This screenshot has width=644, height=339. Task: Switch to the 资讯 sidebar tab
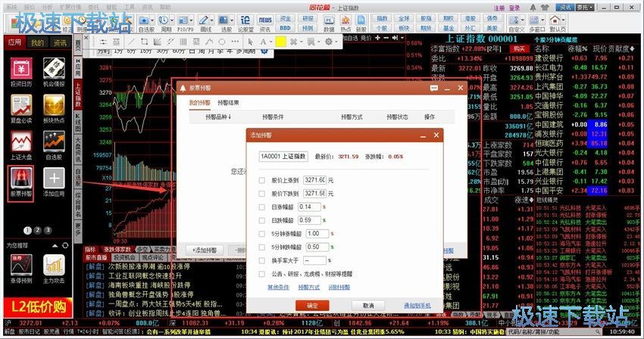point(60,42)
